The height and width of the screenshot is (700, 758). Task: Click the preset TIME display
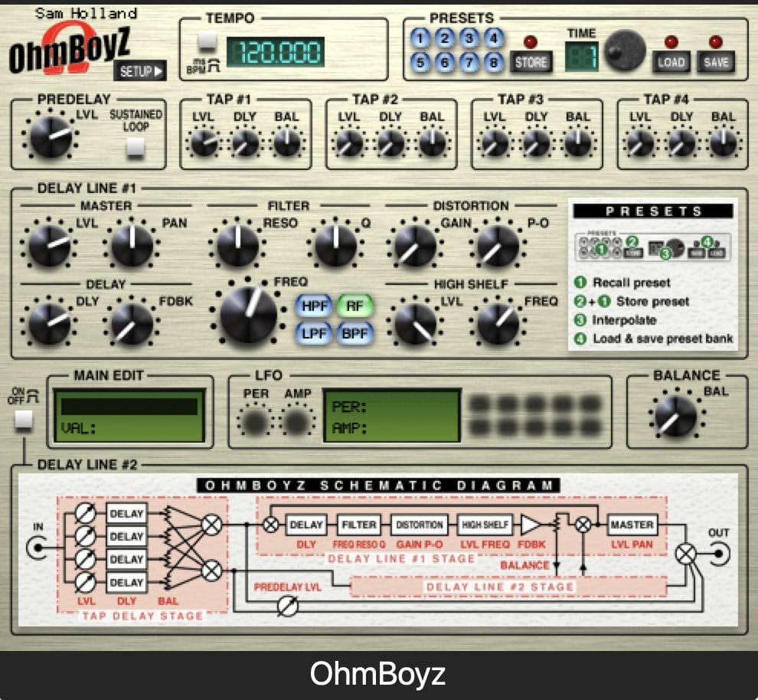(582, 56)
